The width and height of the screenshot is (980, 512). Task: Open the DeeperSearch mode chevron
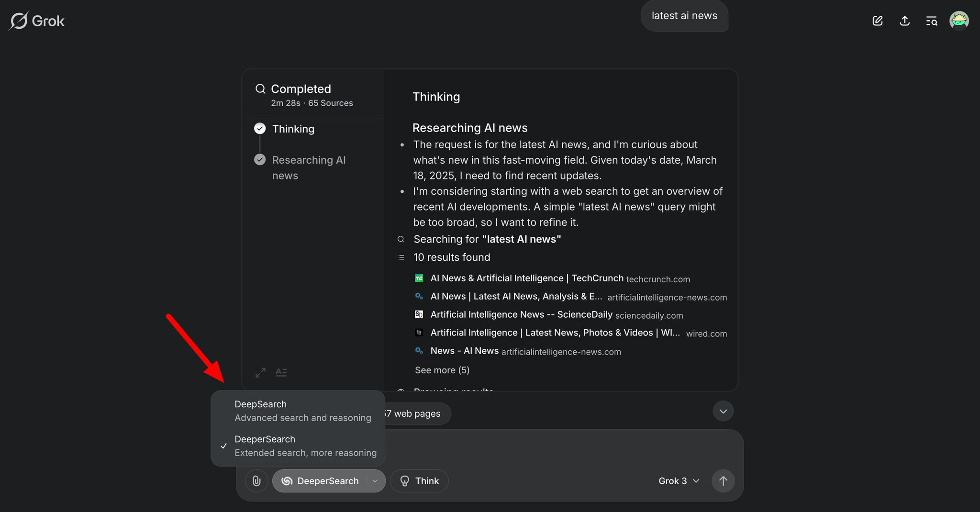click(375, 481)
